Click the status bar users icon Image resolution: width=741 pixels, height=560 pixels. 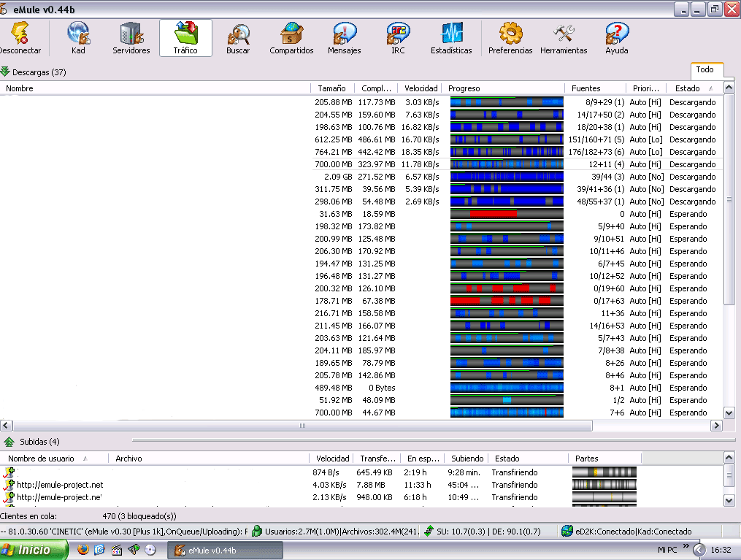[256, 532]
